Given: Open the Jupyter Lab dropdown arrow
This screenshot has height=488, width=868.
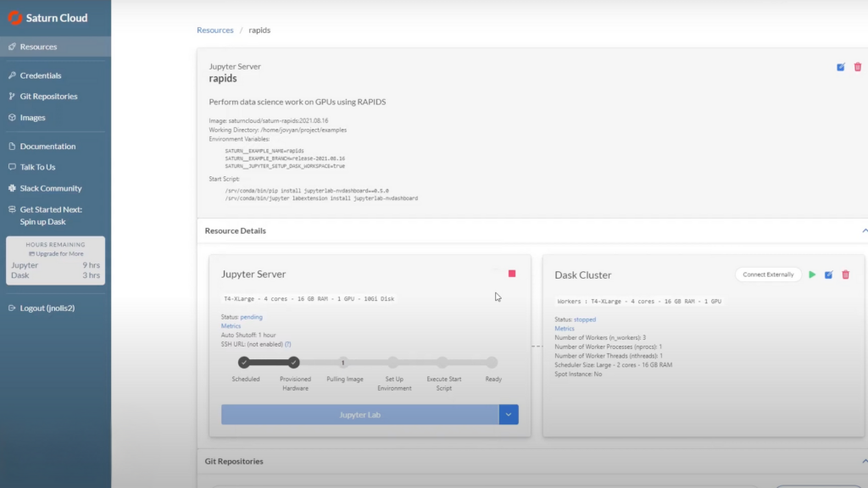Looking at the screenshot, I should [x=509, y=414].
